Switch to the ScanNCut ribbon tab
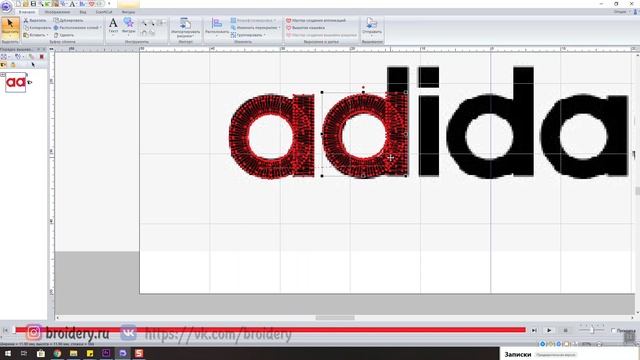640x360 pixels. (104, 12)
